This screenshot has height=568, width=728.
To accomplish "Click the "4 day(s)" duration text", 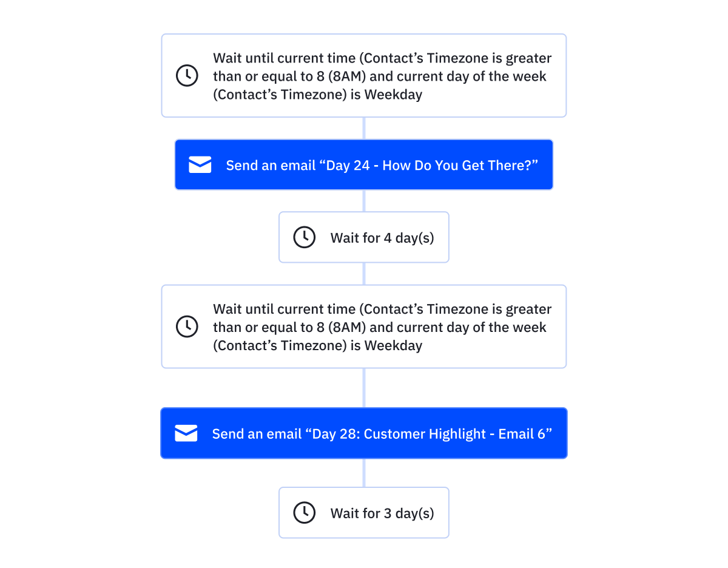I will 409,238.
